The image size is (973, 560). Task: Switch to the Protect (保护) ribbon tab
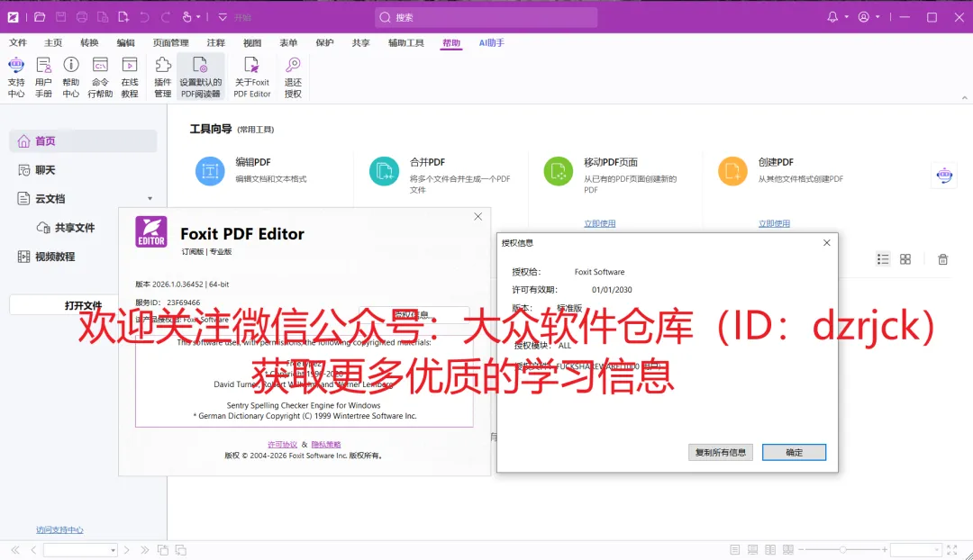(x=324, y=43)
